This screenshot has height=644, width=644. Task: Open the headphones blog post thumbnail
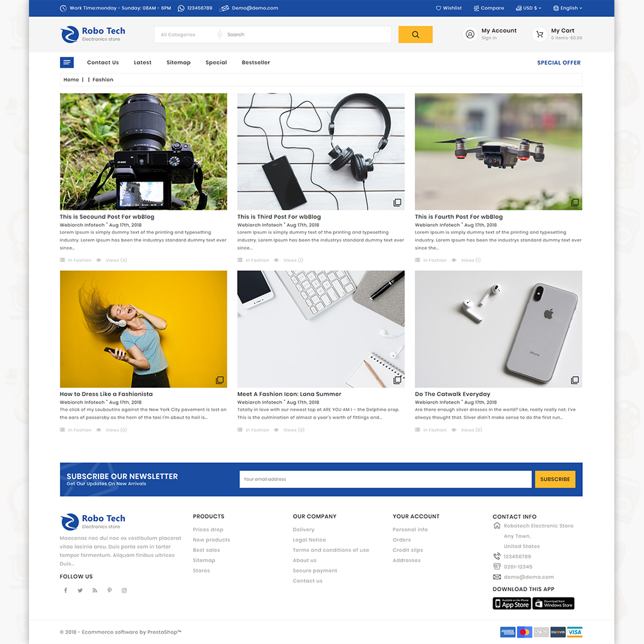pos(321,151)
